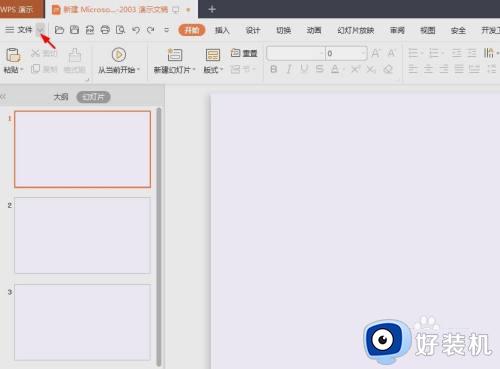
Task: Open the font name combo box
Action: click(x=296, y=53)
